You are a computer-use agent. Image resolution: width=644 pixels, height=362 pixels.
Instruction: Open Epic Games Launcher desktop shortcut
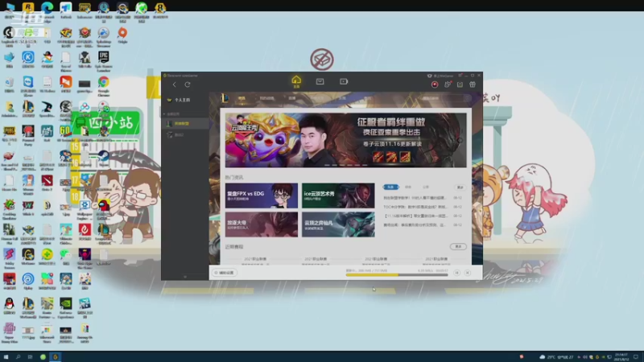click(x=104, y=61)
